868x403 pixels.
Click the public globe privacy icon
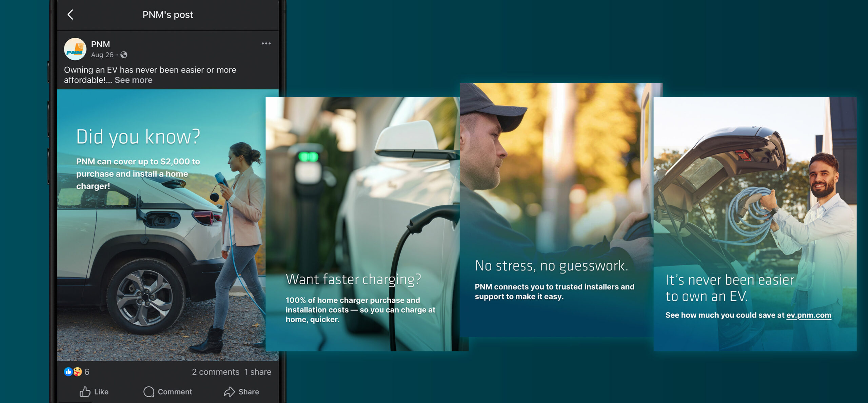coord(124,55)
